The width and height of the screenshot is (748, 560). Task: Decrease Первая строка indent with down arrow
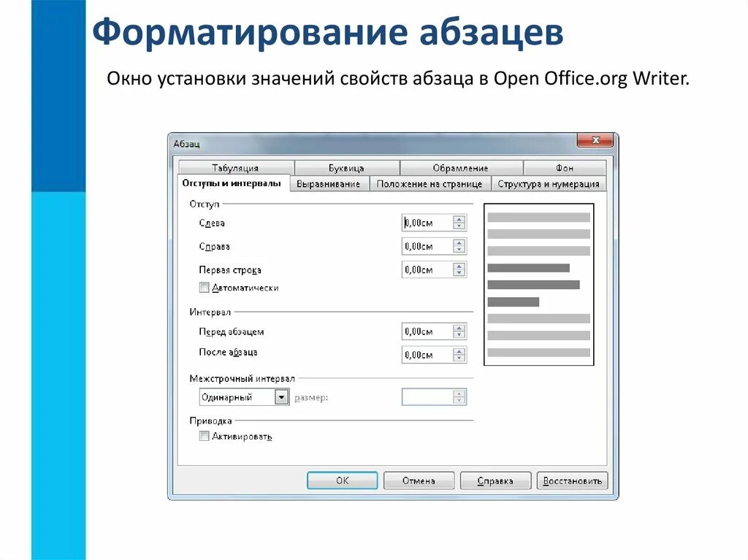click(x=459, y=273)
